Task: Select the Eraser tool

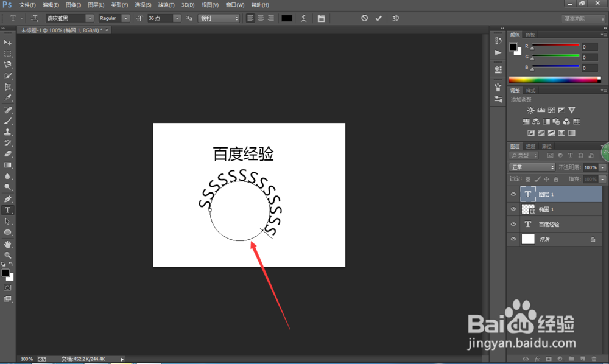Action: tap(7, 154)
